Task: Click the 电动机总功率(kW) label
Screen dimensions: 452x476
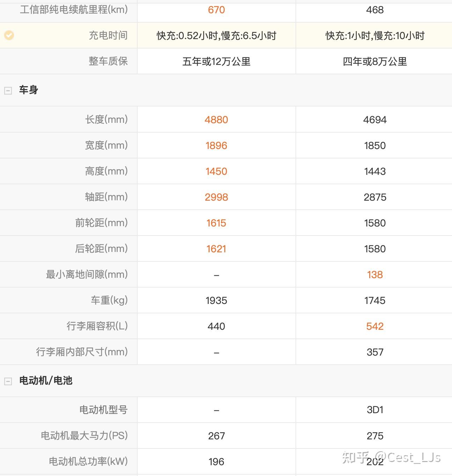Action: [x=88, y=461]
